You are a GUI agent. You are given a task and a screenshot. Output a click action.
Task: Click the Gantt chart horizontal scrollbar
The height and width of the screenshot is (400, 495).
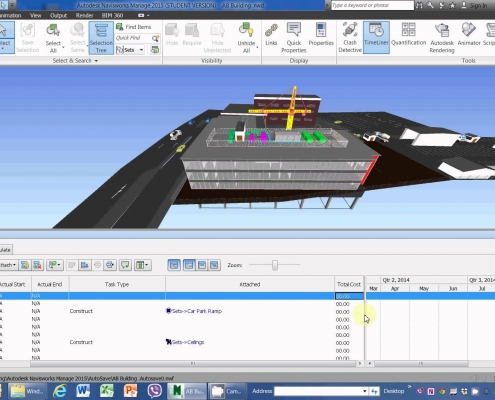(x=421, y=363)
